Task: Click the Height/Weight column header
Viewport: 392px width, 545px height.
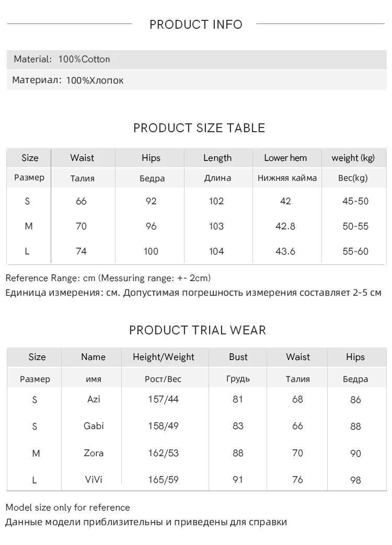Action: pyautogui.click(x=164, y=357)
